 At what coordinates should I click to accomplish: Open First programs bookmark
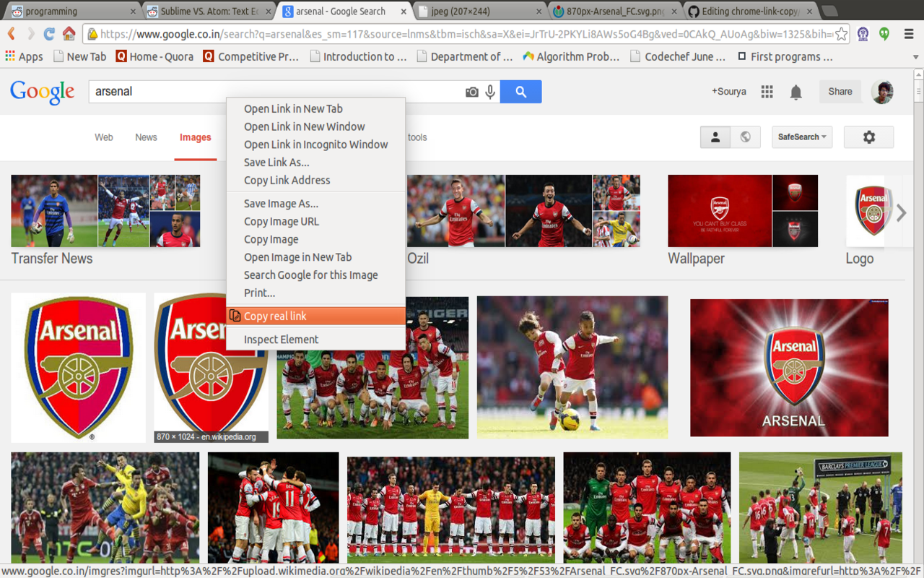tap(785, 56)
